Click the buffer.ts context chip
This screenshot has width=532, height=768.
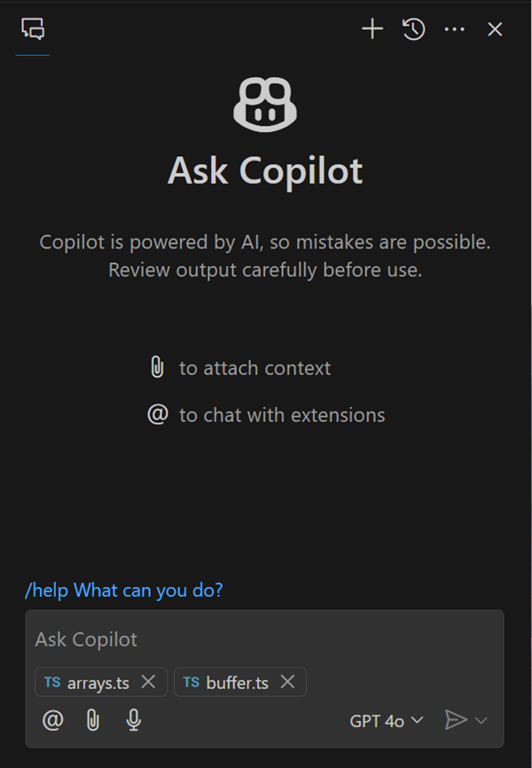click(x=228, y=683)
